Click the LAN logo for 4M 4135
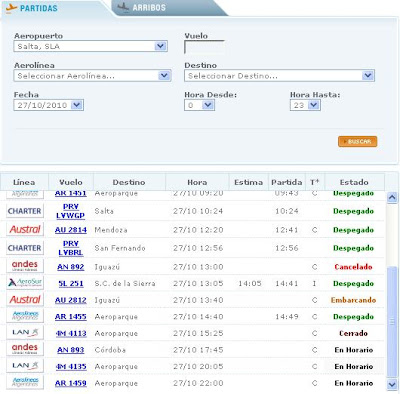Viewport: 400px width, 394px height. point(25,366)
